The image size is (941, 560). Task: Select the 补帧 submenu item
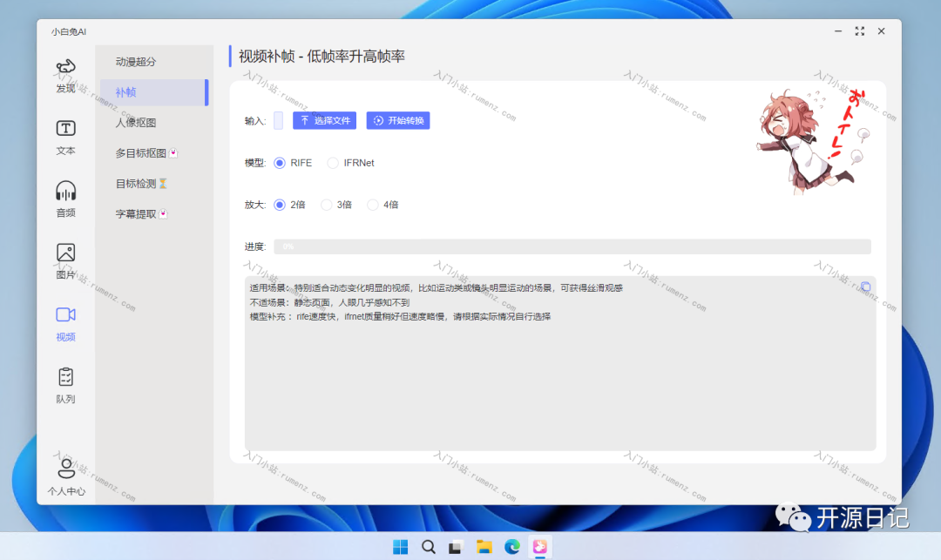tap(153, 92)
